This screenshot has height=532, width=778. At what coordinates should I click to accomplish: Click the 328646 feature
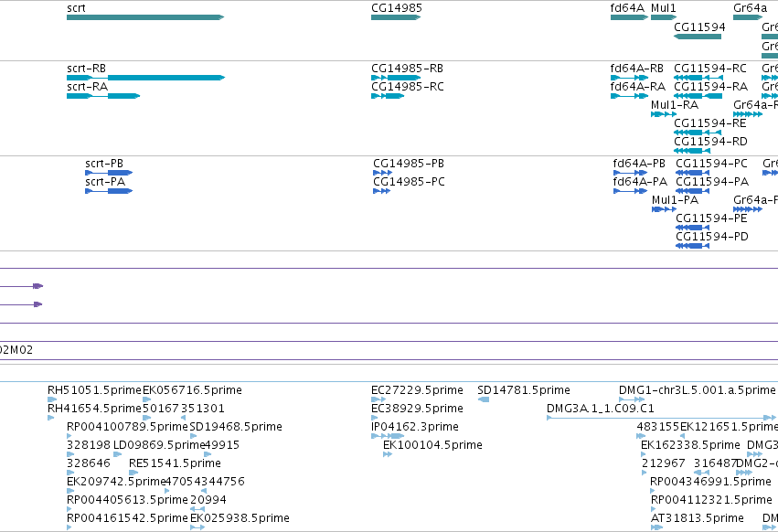70,473
